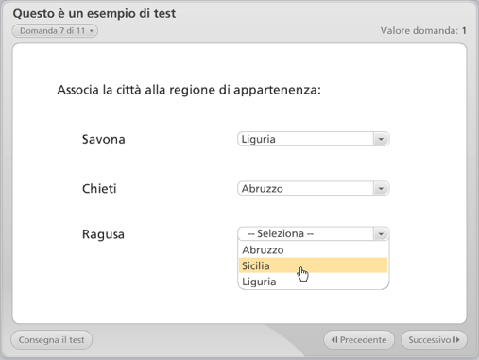Submit with Consegna il test button

(x=52, y=340)
